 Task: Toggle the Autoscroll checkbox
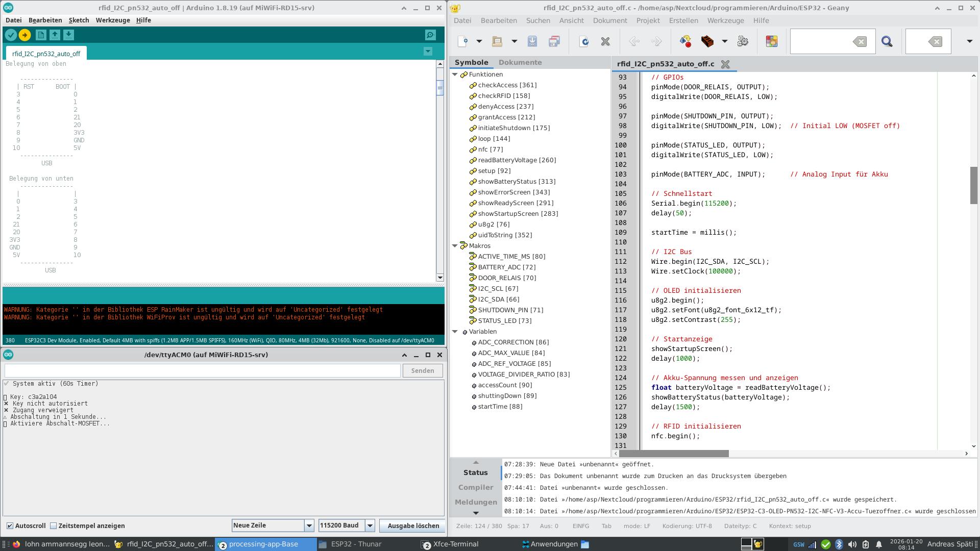tap(10, 526)
